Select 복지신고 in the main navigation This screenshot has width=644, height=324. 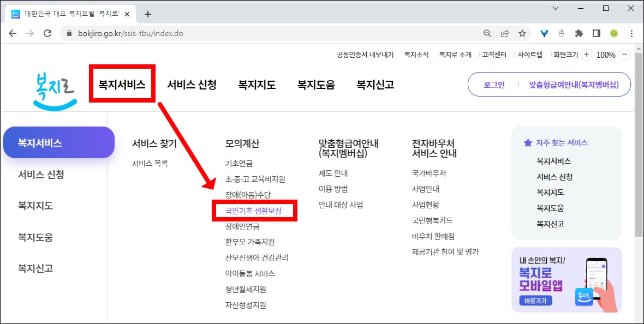tap(375, 85)
